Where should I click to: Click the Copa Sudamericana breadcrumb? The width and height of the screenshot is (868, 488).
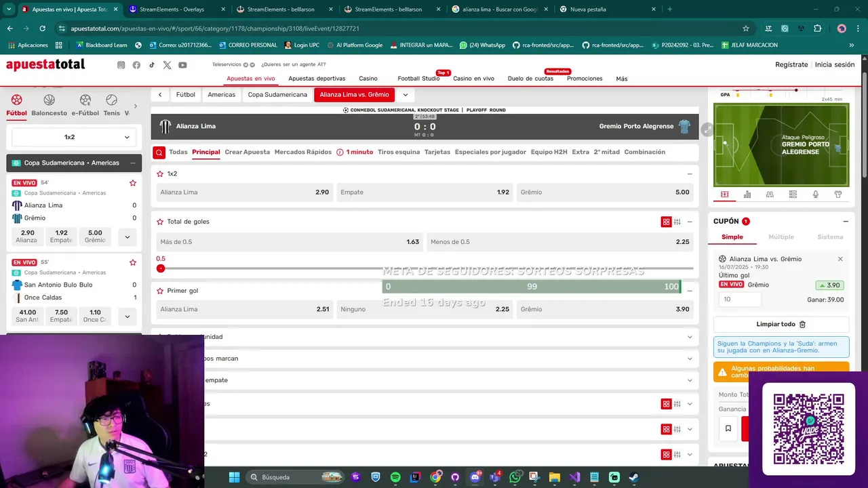pos(277,95)
